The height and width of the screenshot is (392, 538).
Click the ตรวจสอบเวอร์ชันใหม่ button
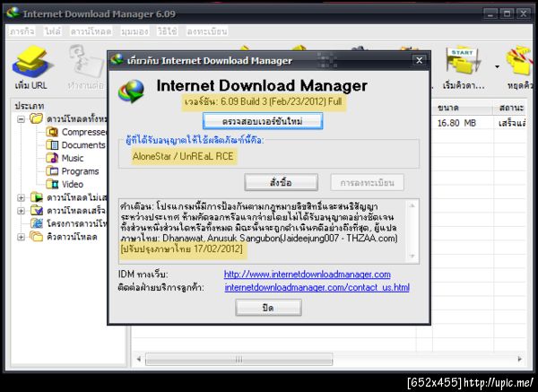coord(263,121)
